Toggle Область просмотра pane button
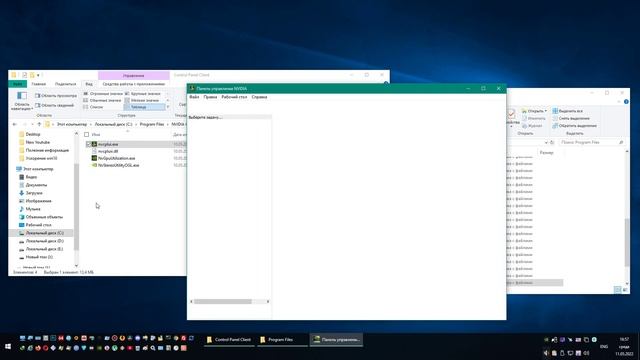 (56, 96)
